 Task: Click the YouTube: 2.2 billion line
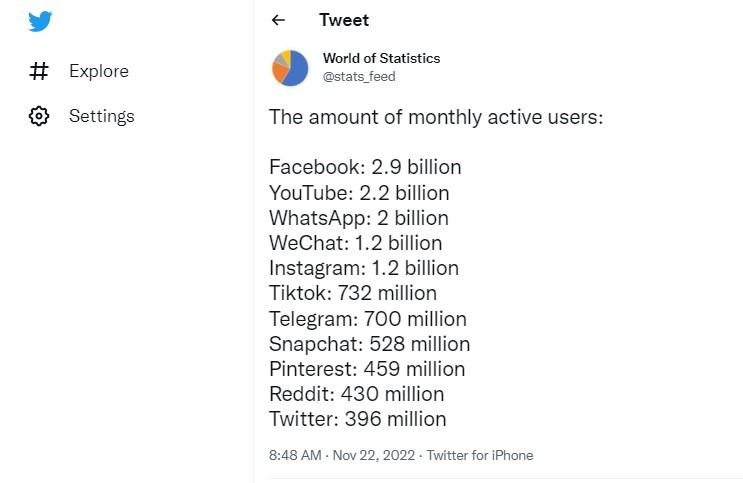(359, 192)
